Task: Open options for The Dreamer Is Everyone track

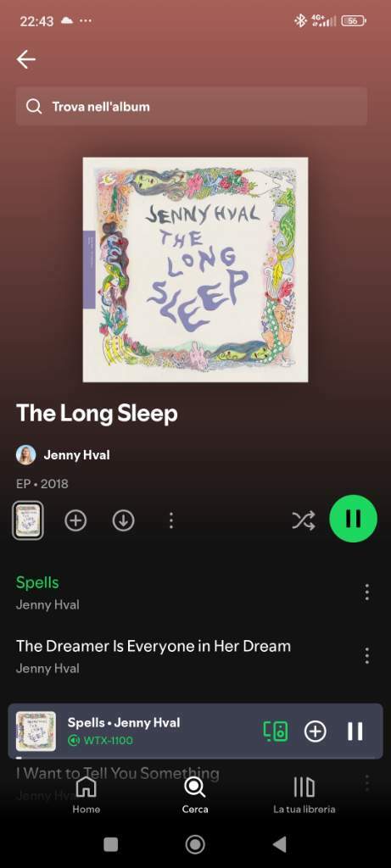Action: [x=366, y=655]
